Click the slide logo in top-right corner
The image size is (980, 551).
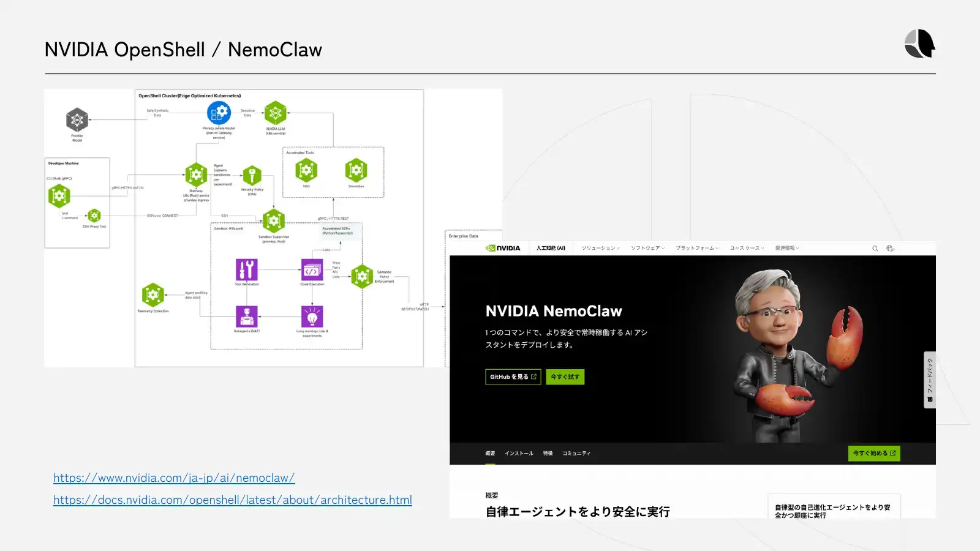920,43
